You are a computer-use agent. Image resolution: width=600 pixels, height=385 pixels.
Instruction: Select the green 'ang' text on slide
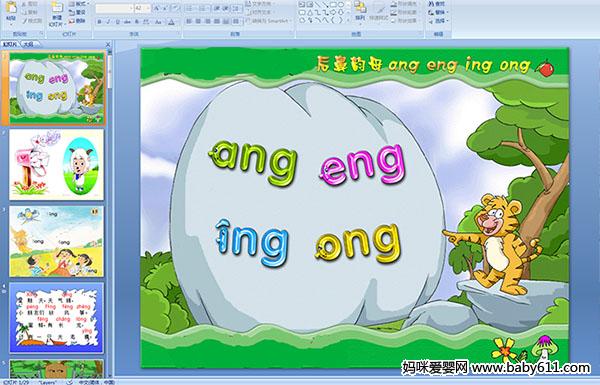(253, 162)
